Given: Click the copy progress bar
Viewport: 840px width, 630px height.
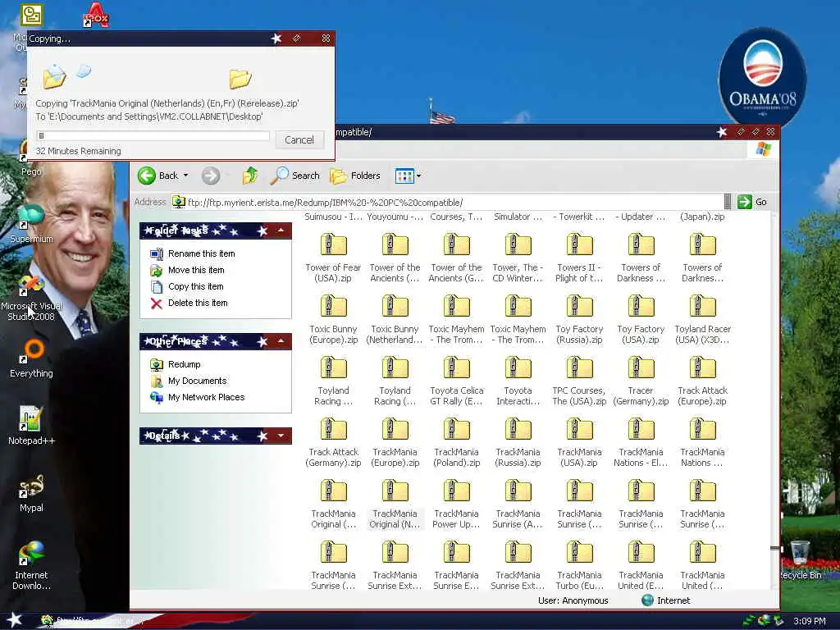Looking at the screenshot, I should (x=153, y=135).
